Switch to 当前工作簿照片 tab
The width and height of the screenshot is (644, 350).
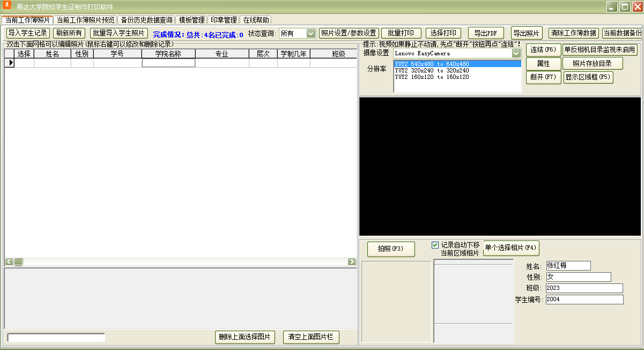[x=27, y=20]
